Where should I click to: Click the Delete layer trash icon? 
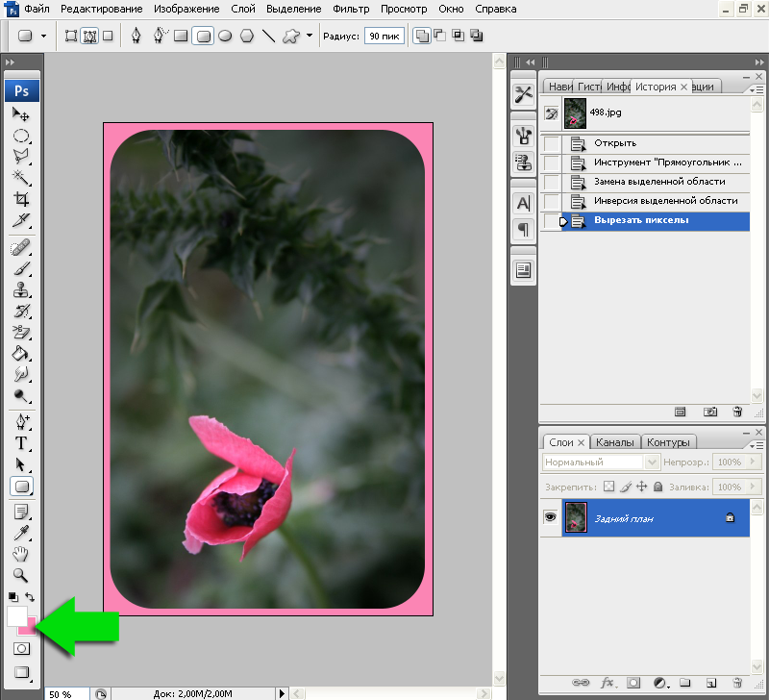point(736,684)
